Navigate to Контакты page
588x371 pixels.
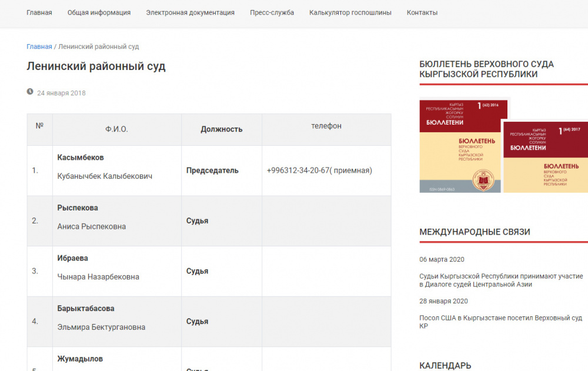pos(422,12)
